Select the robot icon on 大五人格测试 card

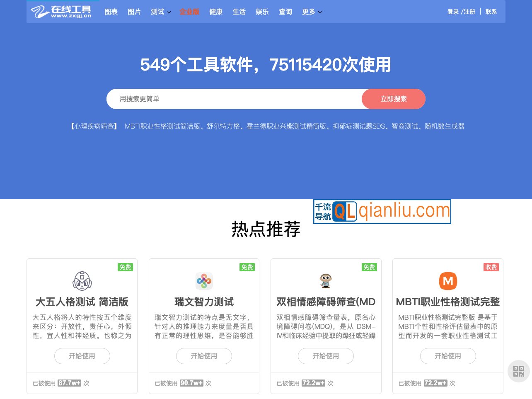click(82, 281)
